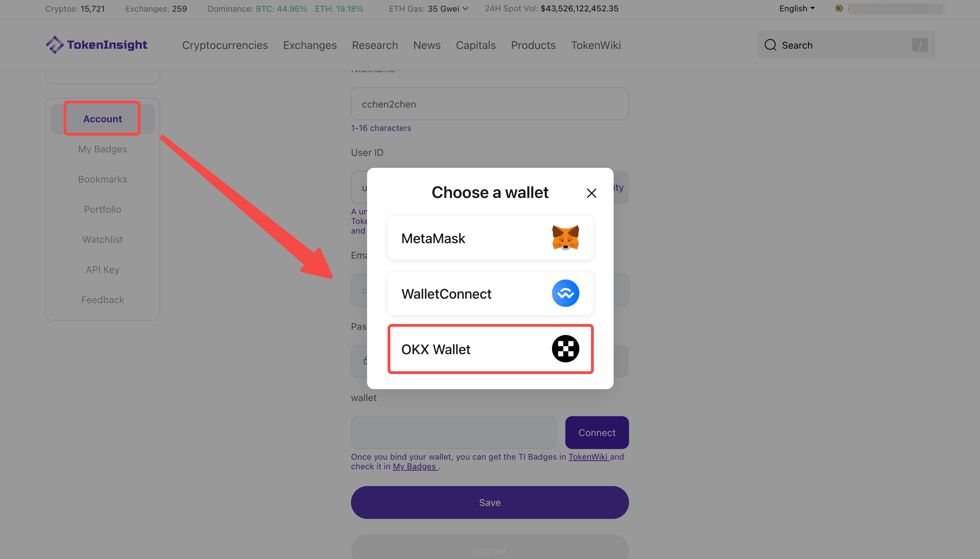
Task: Navigate to My Badges section
Action: point(102,149)
